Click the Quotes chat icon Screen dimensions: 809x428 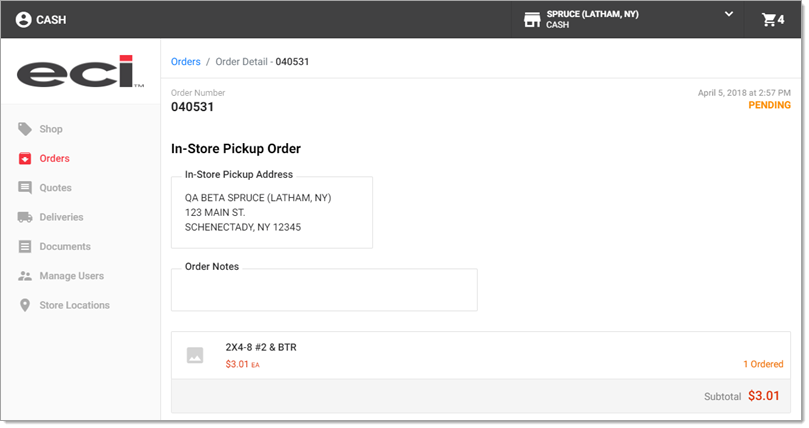[x=25, y=188]
